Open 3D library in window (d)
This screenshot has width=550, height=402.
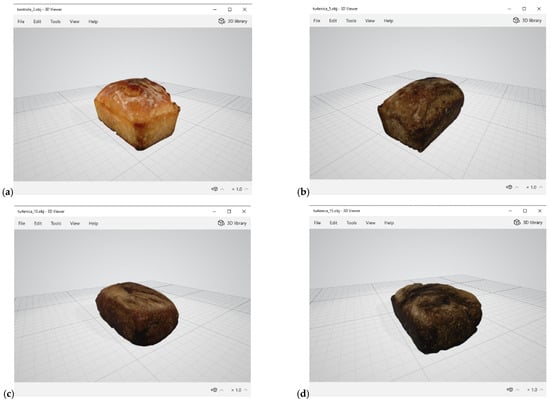pyautogui.click(x=528, y=222)
